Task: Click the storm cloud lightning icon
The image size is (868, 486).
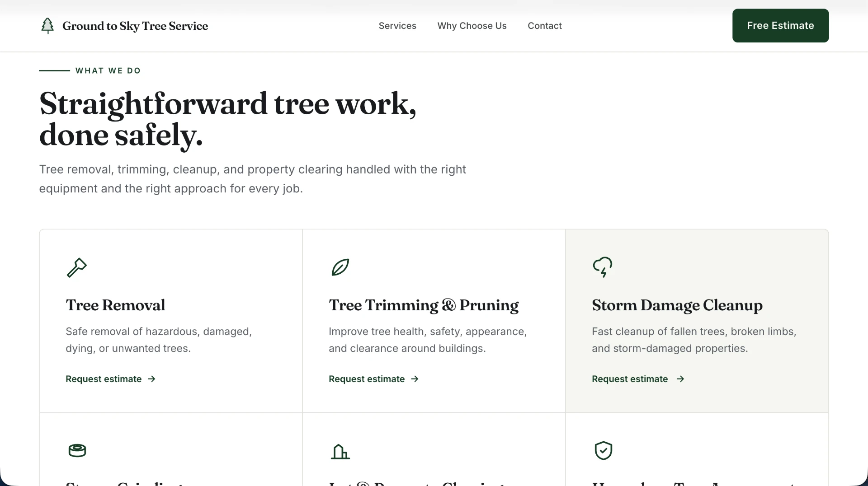Action: tap(603, 267)
